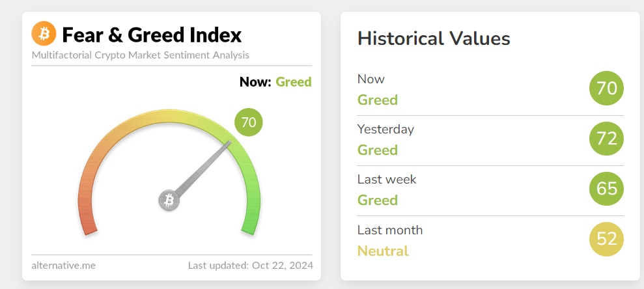This screenshot has height=289, width=644.
Task: Select the Yesterday row label
Action: [x=385, y=129]
